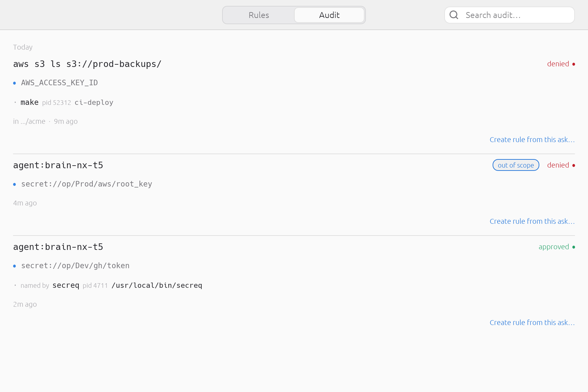Click denied status on aws s3 entry
The height and width of the screenshot is (392, 588).
click(558, 64)
